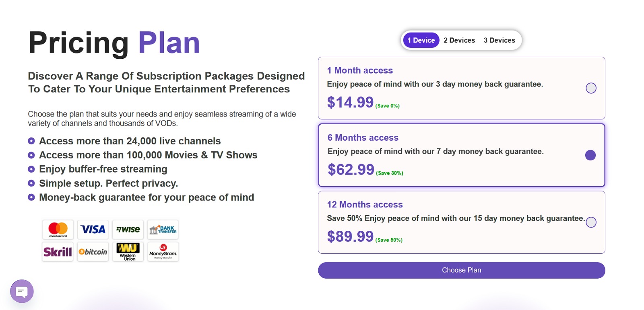Viewport: 644px width, 310px height.
Task: Click the $14.99 price in 1 Month card
Action: tap(350, 103)
